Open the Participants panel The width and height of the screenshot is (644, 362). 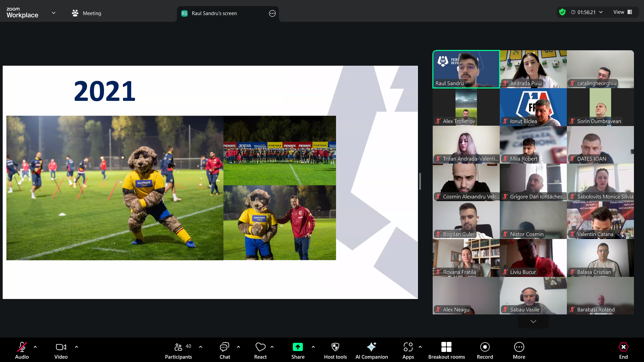tap(178, 350)
